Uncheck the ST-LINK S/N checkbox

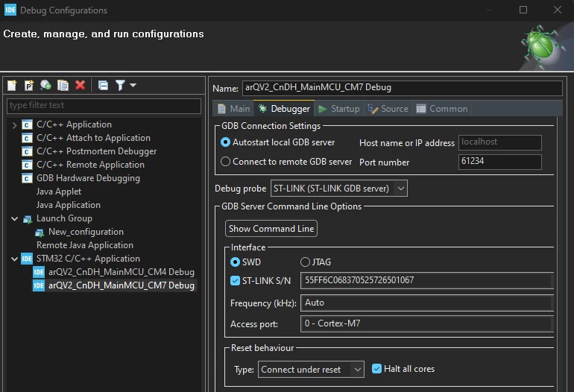[235, 281]
